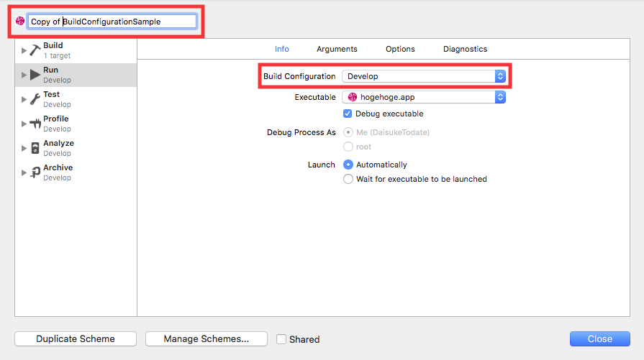The height and width of the screenshot is (360, 644).
Task: Open the Executable hogehoge.app dropdown
Action: coord(423,97)
